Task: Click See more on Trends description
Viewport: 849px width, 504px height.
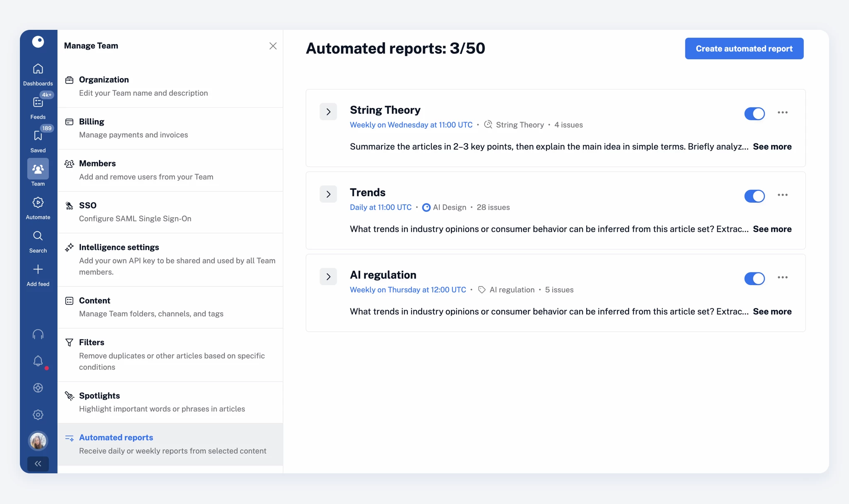Action: [772, 229]
